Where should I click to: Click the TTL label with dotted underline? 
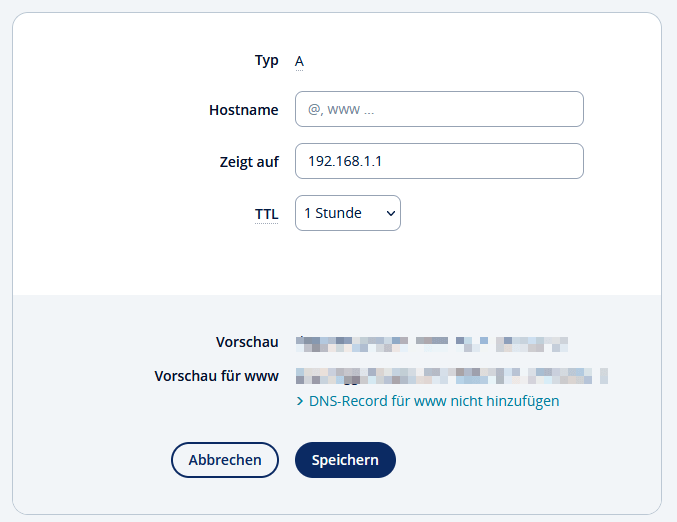pyautogui.click(x=266, y=214)
